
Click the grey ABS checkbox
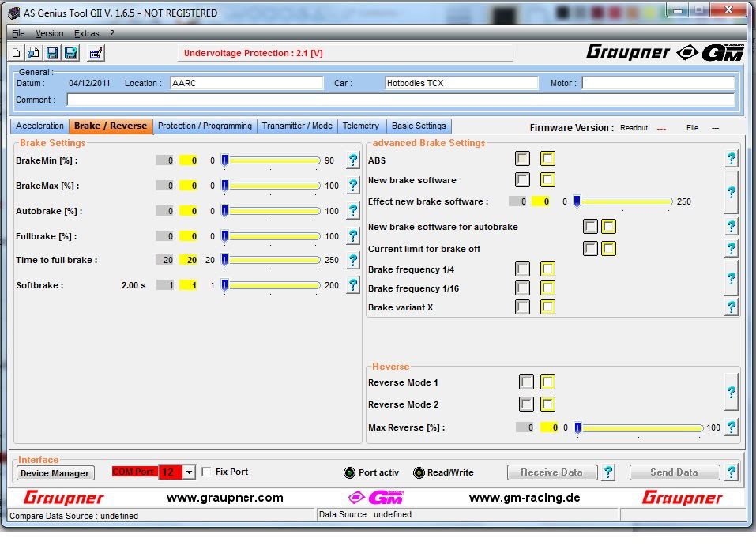(523, 159)
